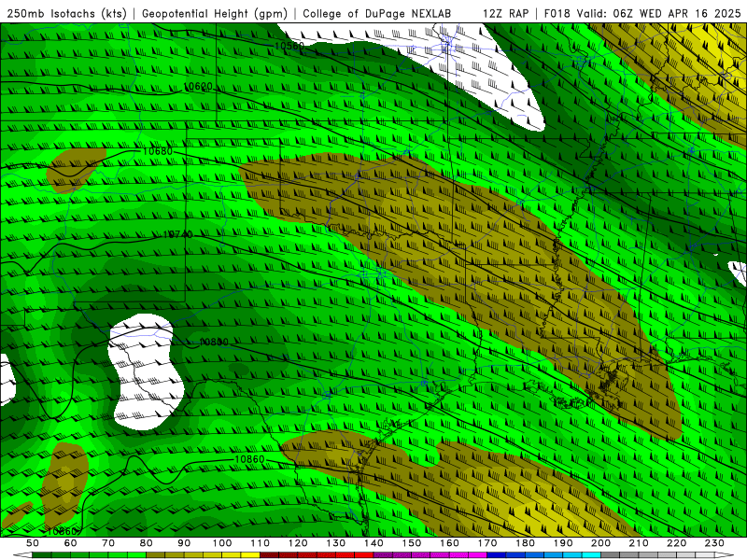Click the '12Z RAP' model label
This screenshot has width=747, height=560.
coord(505,13)
